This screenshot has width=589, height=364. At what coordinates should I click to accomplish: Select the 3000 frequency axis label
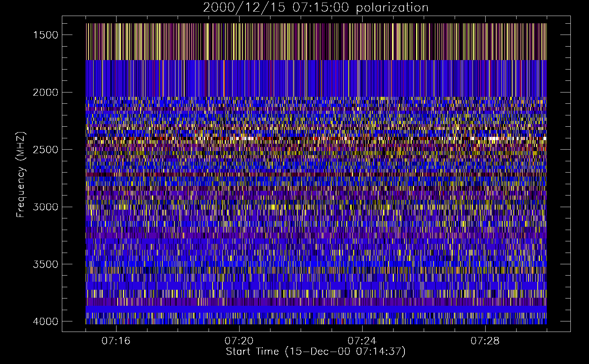pyautogui.click(x=46, y=207)
